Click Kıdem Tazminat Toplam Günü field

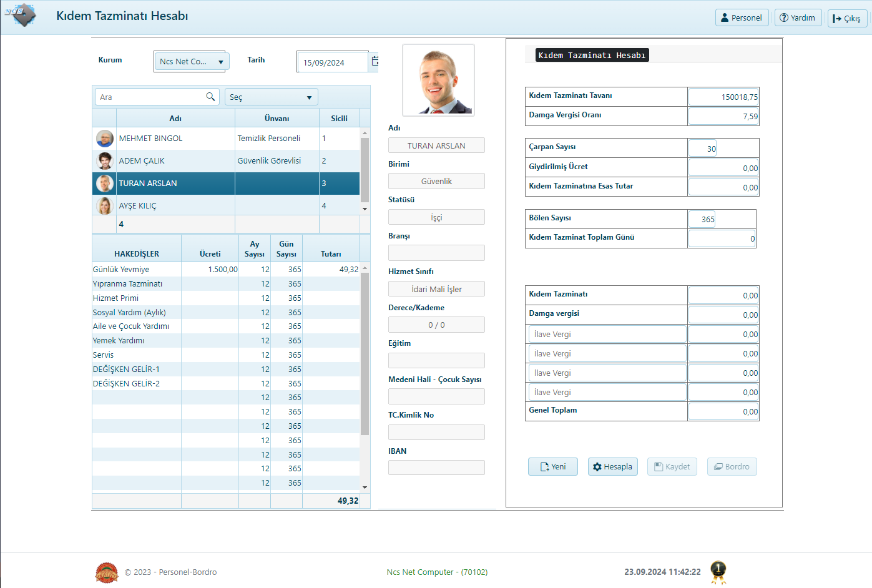722,238
